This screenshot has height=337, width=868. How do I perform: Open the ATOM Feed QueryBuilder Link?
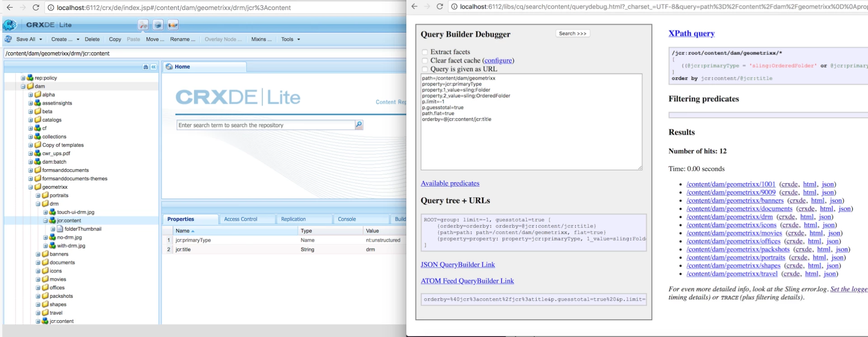point(467,281)
